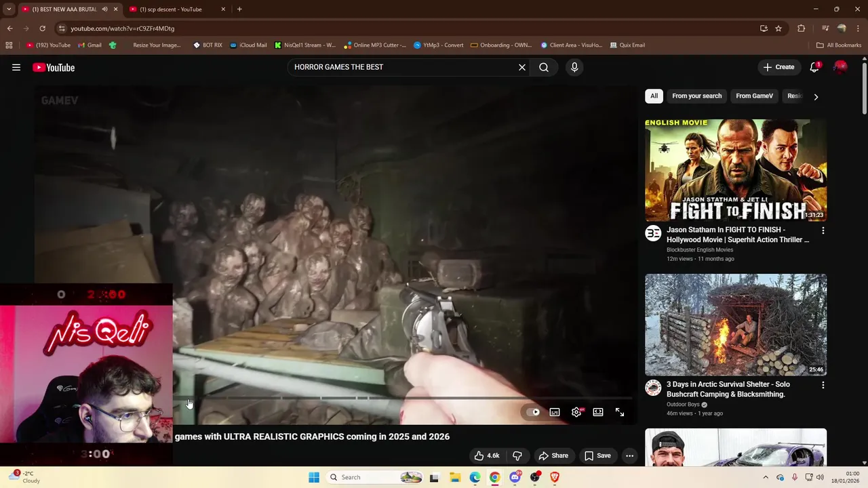Launch Brave from the taskbar

(555, 477)
